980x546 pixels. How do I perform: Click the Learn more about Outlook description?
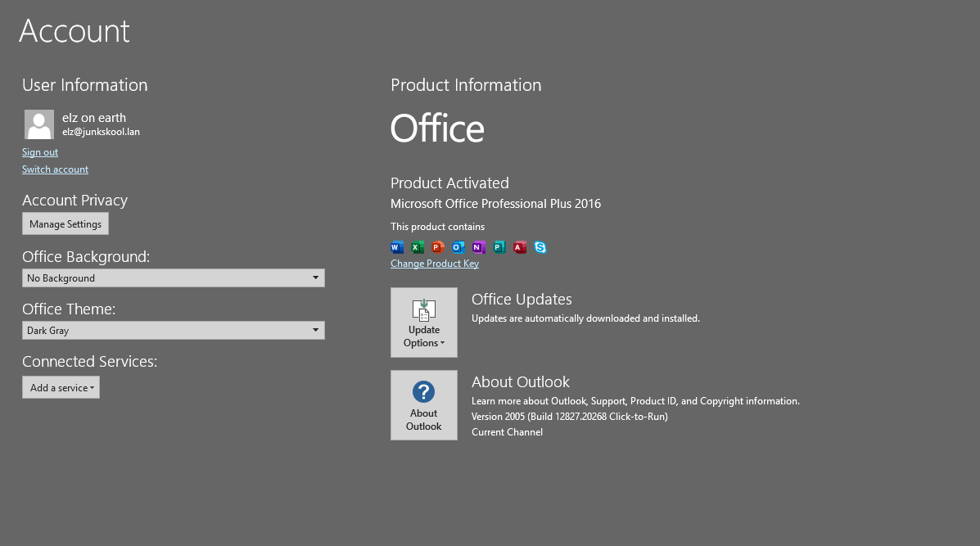pyautogui.click(x=635, y=401)
